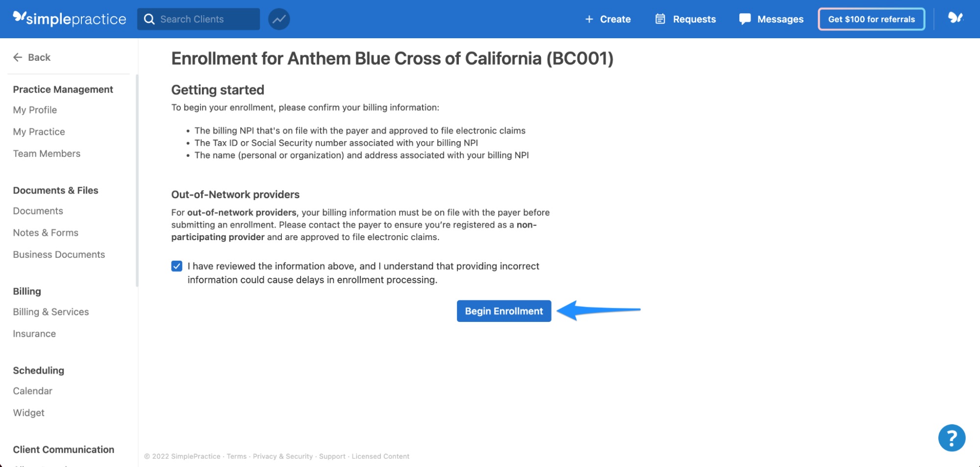980x467 pixels.
Task: Open the help question mark icon
Action: click(x=952, y=438)
